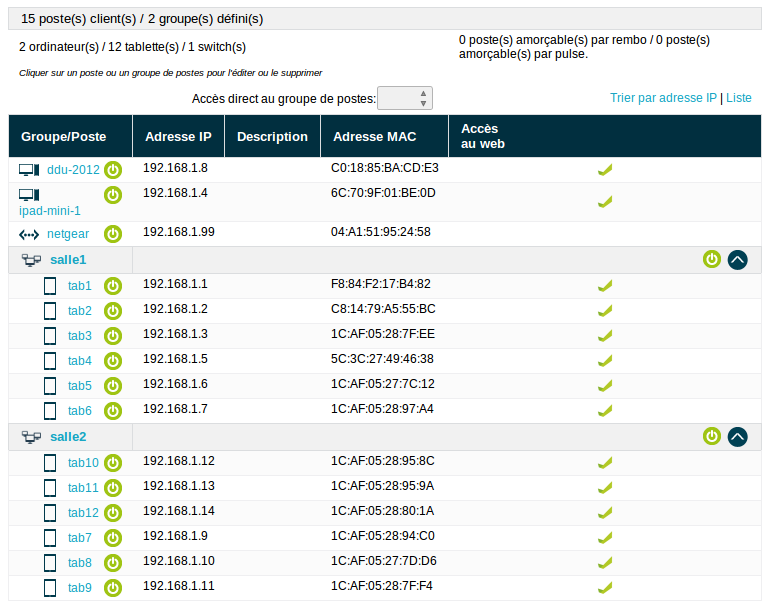Click power icon next to tab11
This screenshot has width=770, height=611.
point(113,488)
